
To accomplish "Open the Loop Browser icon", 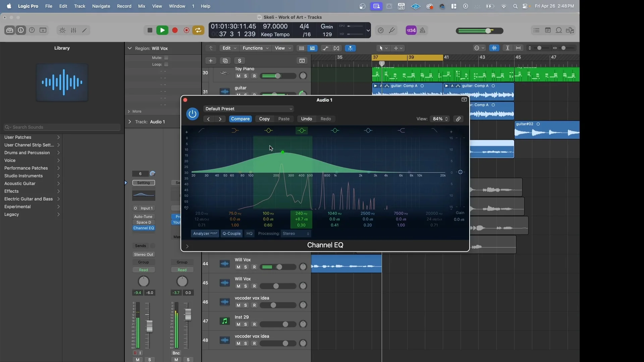I will [559, 30].
